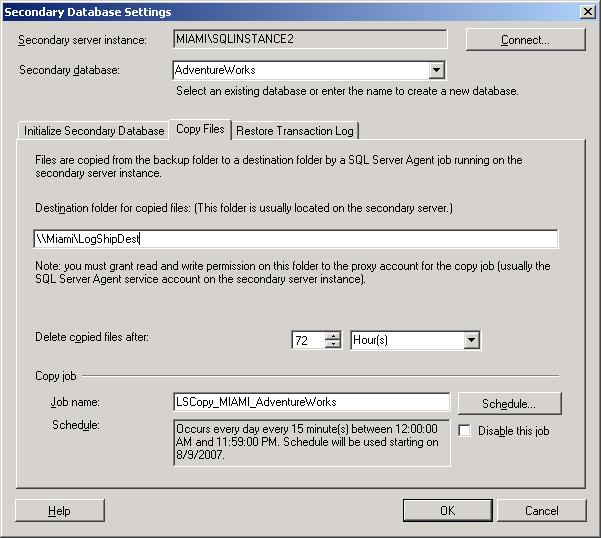601x538 pixels.
Task: Enable the Disable this job checkbox
Action: click(466, 431)
